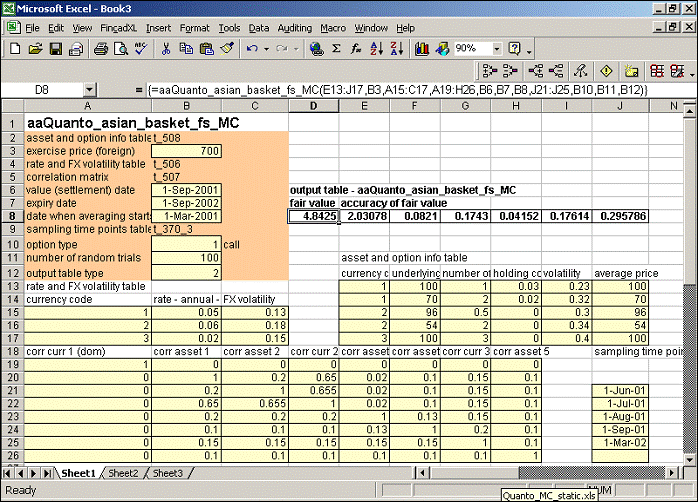Select the fair value cell 4.8425

click(313, 216)
